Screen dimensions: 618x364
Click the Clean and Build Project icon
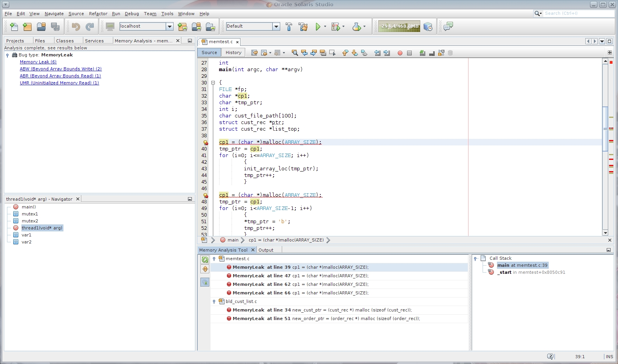click(x=303, y=26)
